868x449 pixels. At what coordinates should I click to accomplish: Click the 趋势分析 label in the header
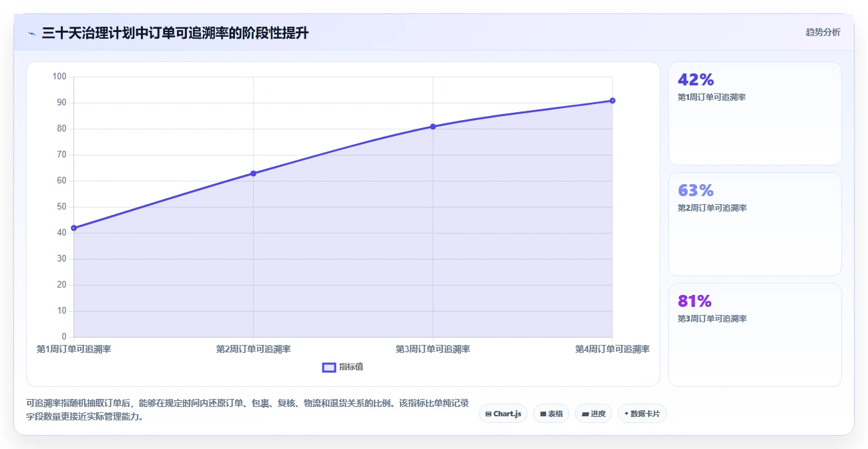(823, 32)
